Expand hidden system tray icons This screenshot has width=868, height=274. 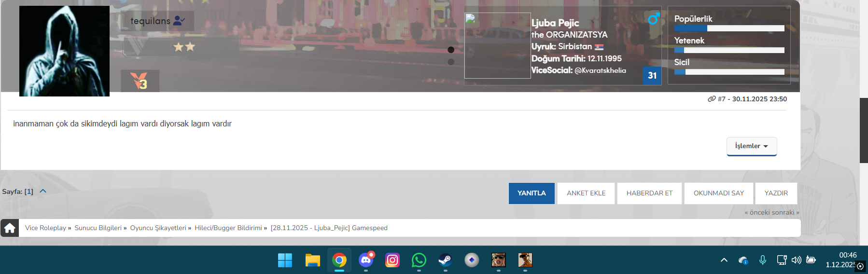tap(724, 260)
